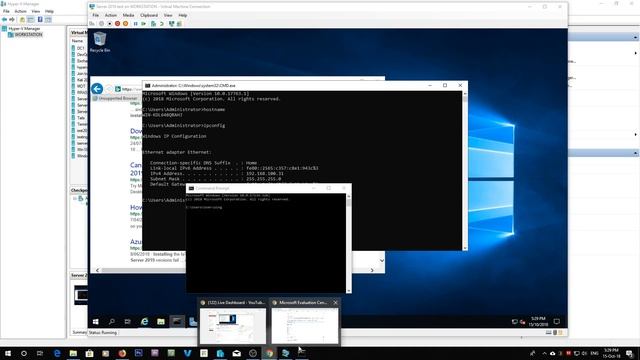The image size is (640, 360).
Task: Close the Microsoft Evaluation Center preview
Action: point(336,302)
